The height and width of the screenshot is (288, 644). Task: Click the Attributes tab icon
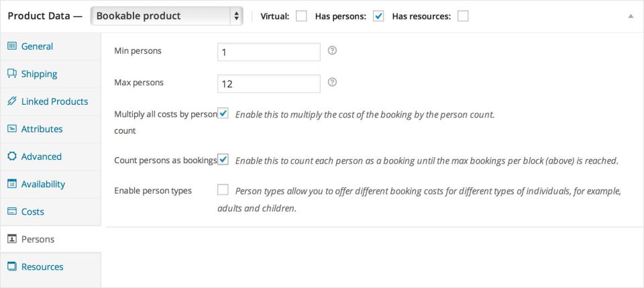point(11,129)
